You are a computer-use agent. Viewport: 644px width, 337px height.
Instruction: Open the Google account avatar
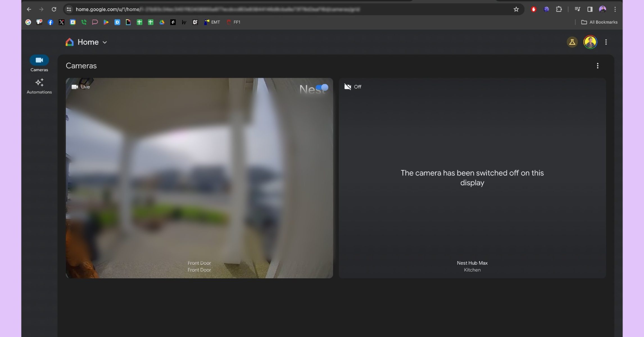[x=590, y=42]
